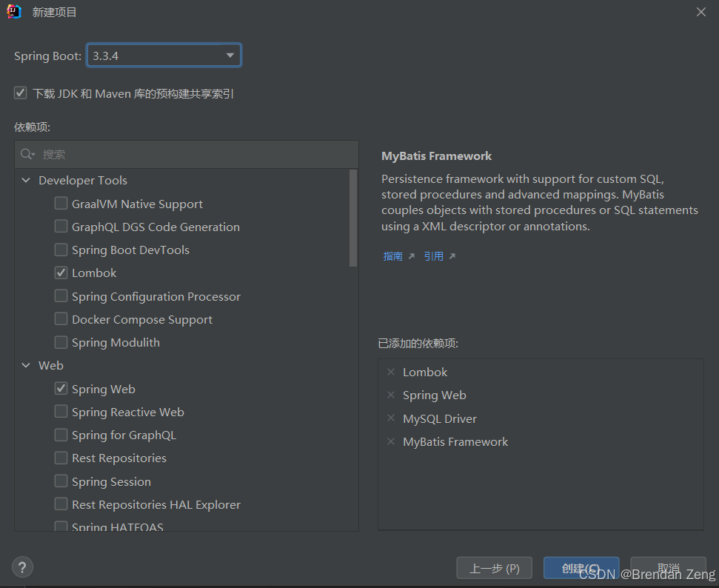This screenshot has height=588, width=719.
Task: Open the 指南 guide link
Action: [393, 256]
